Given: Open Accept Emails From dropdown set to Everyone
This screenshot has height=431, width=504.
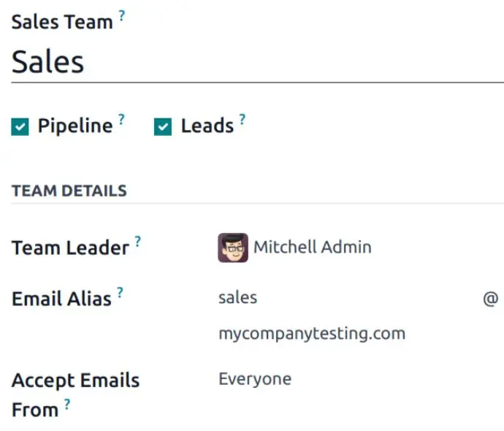Looking at the screenshot, I should coord(361,379).
